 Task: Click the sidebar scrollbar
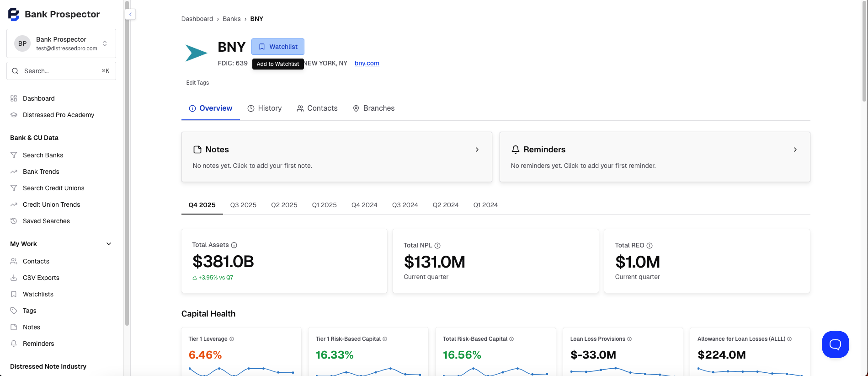coord(127,162)
